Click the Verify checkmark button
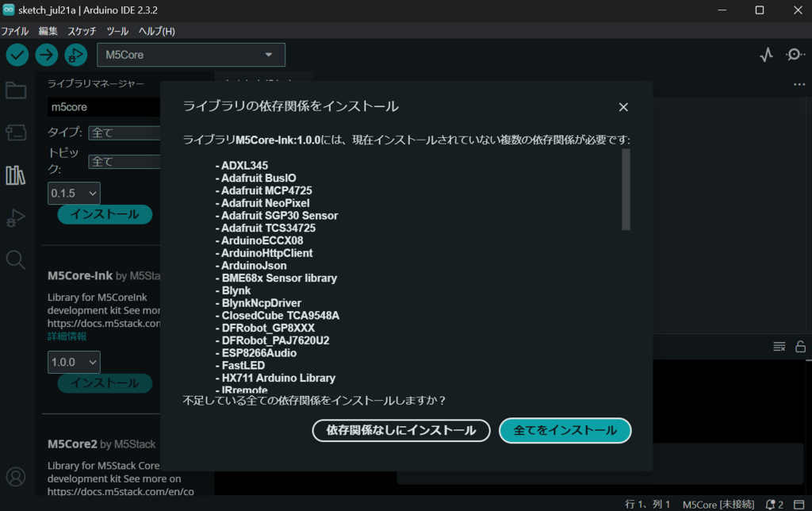Image resolution: width=812 pixels, height=511 pixels. tap(17, 55)
